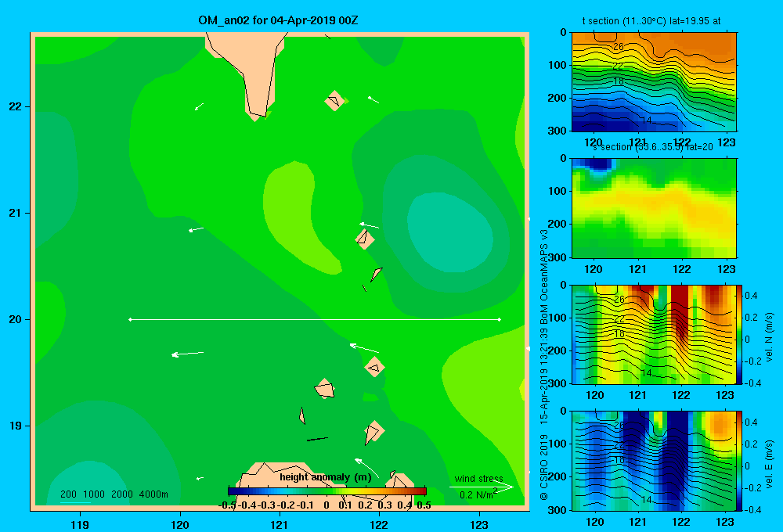Click the "height anomaly (m)" label
The image size is (783, 532).
326,477
